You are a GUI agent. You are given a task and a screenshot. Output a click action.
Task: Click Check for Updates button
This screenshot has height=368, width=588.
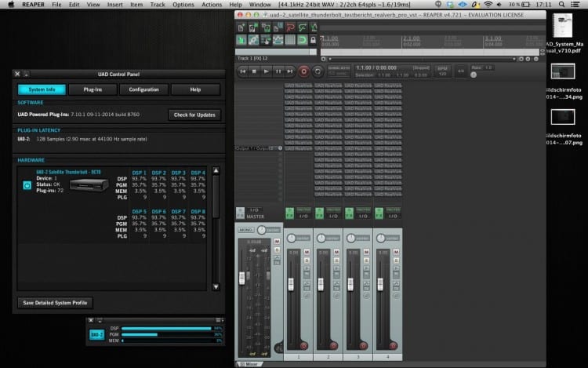194,115
